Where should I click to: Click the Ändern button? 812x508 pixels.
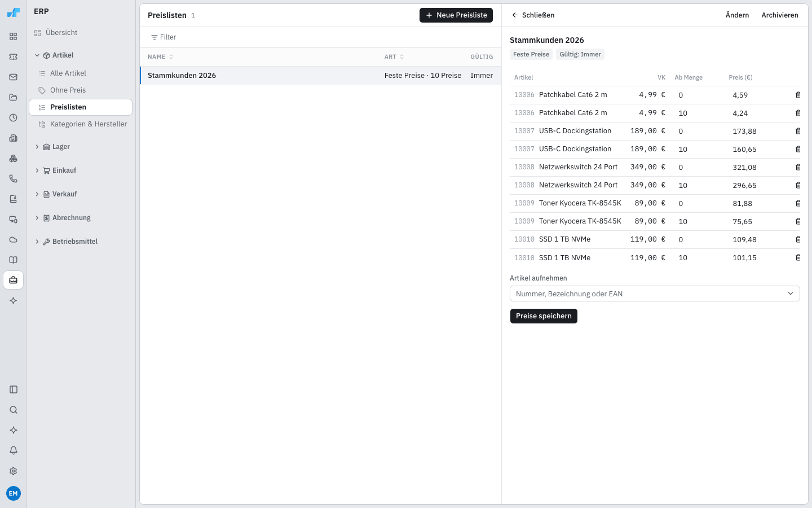click(x=737, y=15)
